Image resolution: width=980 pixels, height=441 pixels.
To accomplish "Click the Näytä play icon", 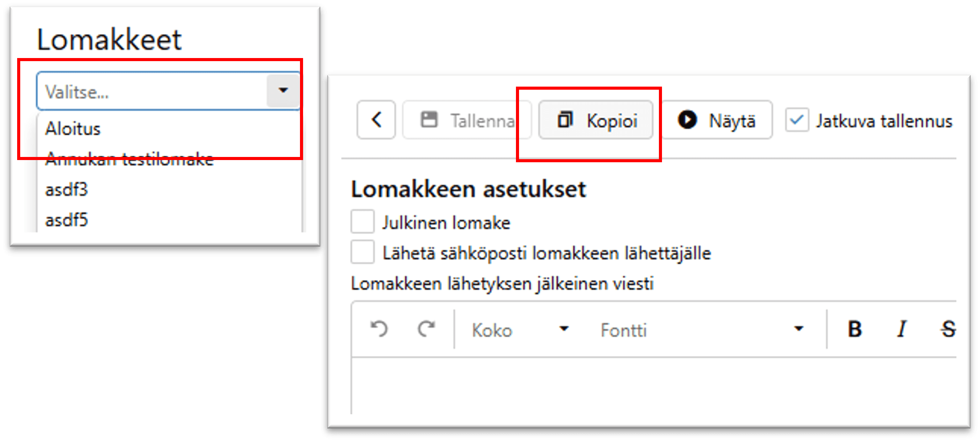I will tap(687, 120).
